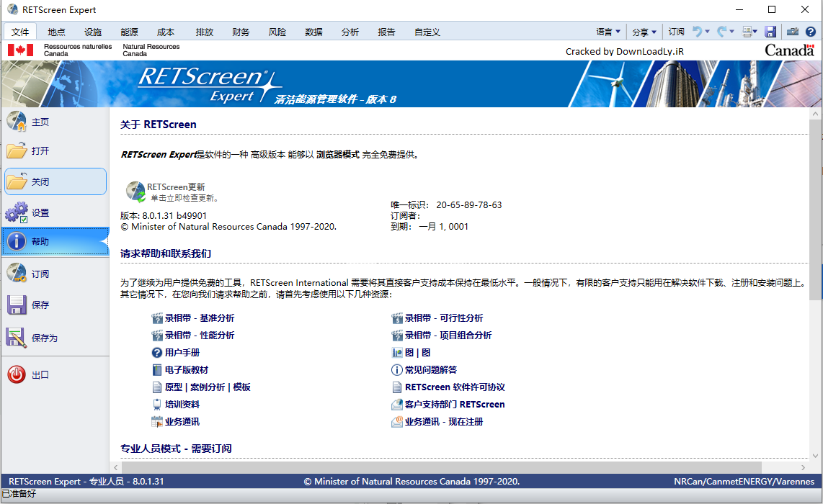Click the version text 8.0.1.31 b49901

pos(174,215)
